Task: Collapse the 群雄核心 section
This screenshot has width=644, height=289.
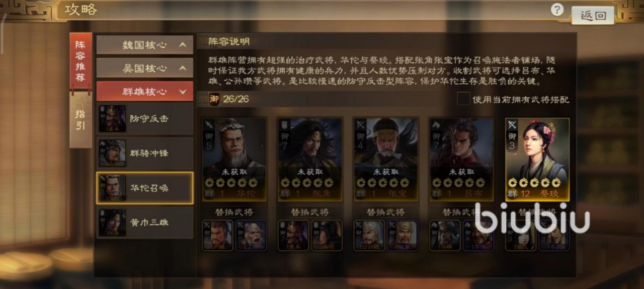Action: point(145,91)
